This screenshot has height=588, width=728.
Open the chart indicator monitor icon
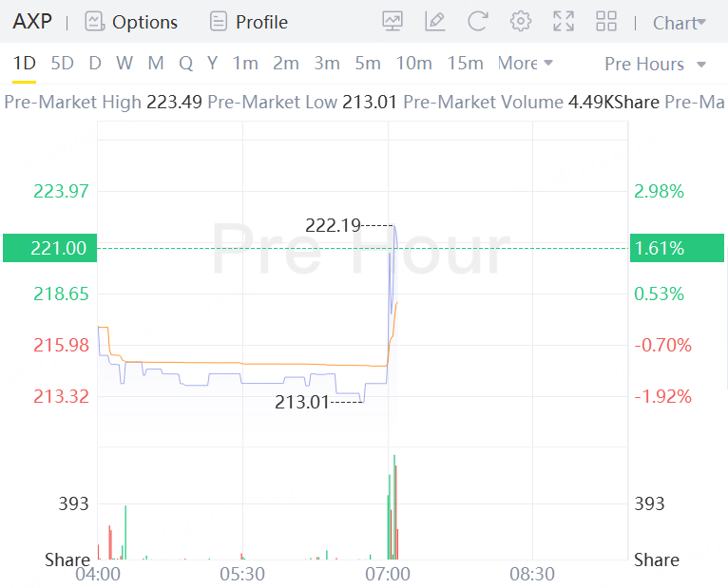(x=393, y=21)
